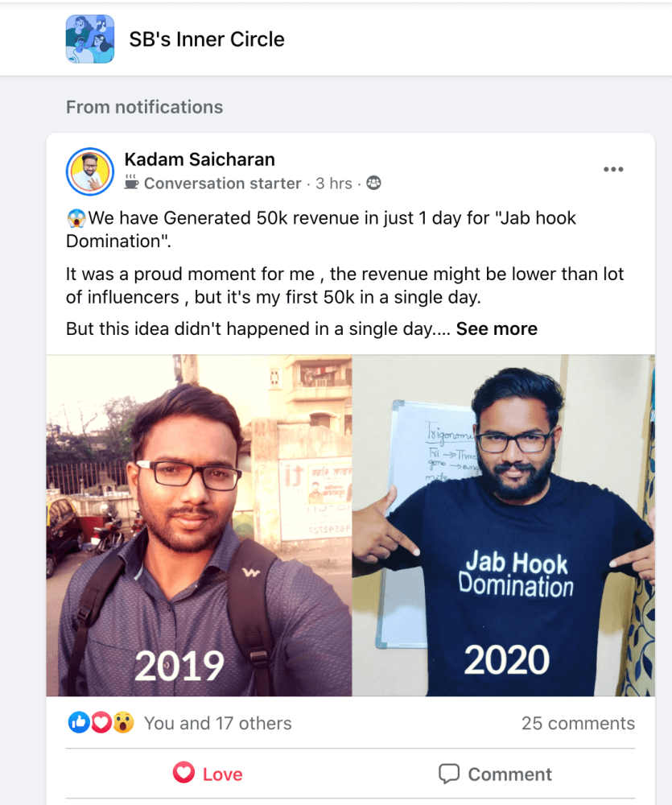This screenshot has height=805, width=672.
Task: Open the 3 hrs post timestamp
Action: click(x=334, y=184)
